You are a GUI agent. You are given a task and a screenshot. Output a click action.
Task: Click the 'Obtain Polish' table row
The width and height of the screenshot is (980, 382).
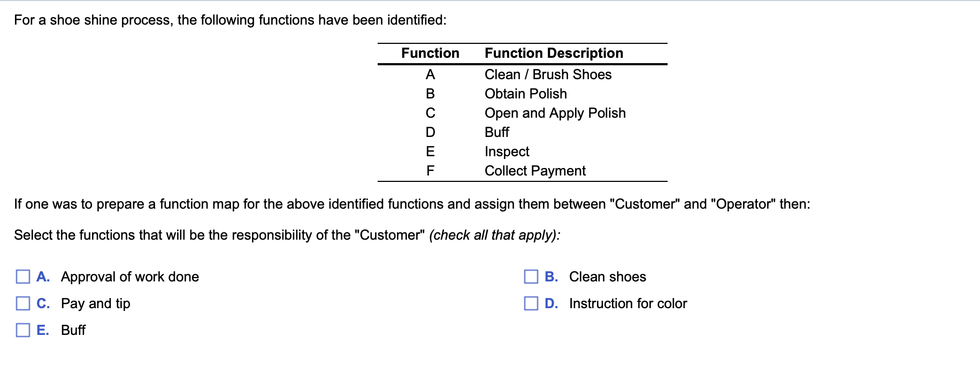525,94
